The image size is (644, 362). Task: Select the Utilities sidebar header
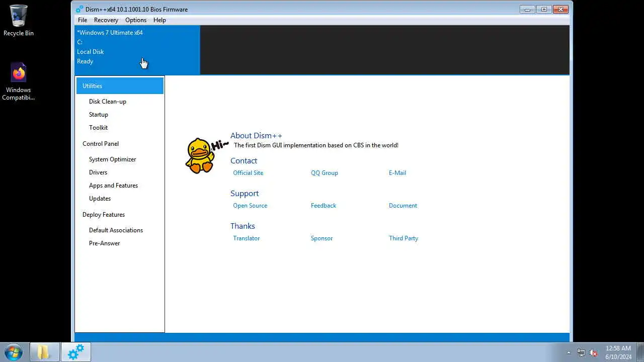click(120, 85)
